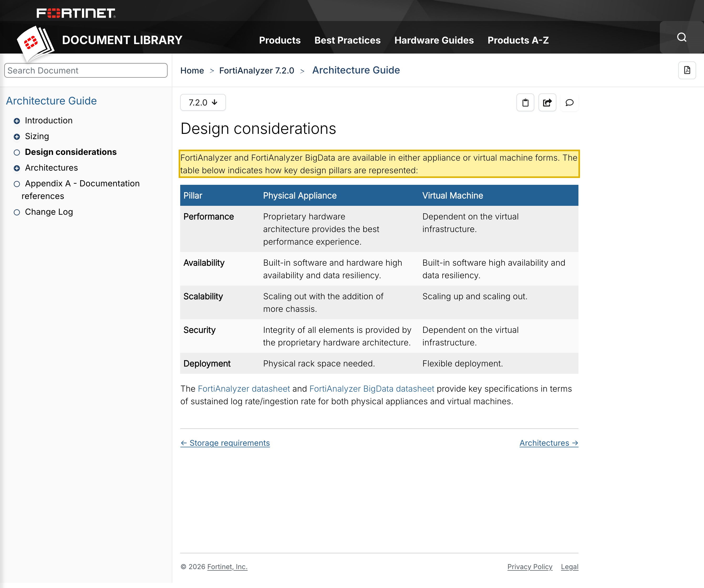Open the 7.2.0 version dropdown
Viewport: 704px width, 588px height.
point(203,103)
